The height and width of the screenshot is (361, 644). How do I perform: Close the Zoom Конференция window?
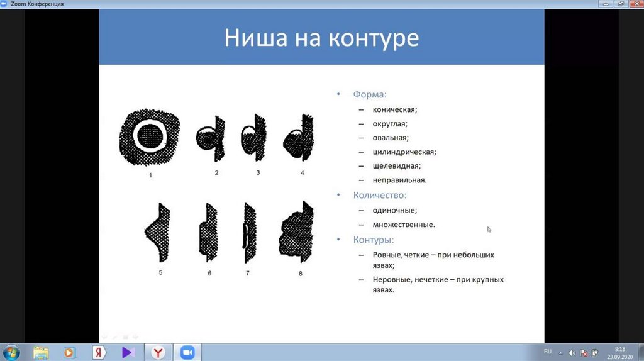(636, 4)
